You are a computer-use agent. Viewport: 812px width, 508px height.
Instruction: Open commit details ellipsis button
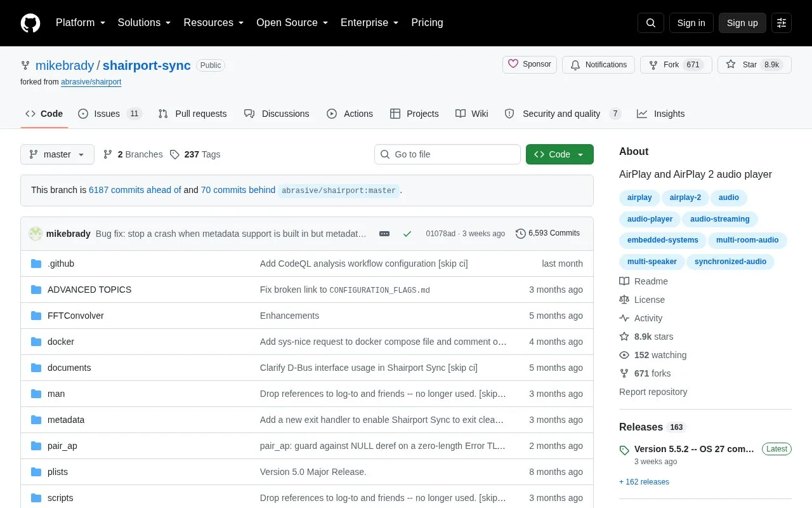point(384,234)
